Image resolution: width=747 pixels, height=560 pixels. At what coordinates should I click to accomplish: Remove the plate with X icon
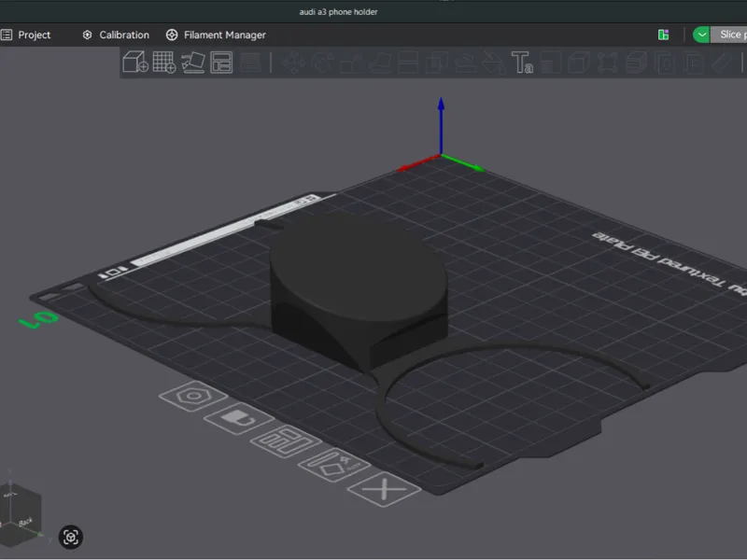pyautogui.click(x=384, y=489)
